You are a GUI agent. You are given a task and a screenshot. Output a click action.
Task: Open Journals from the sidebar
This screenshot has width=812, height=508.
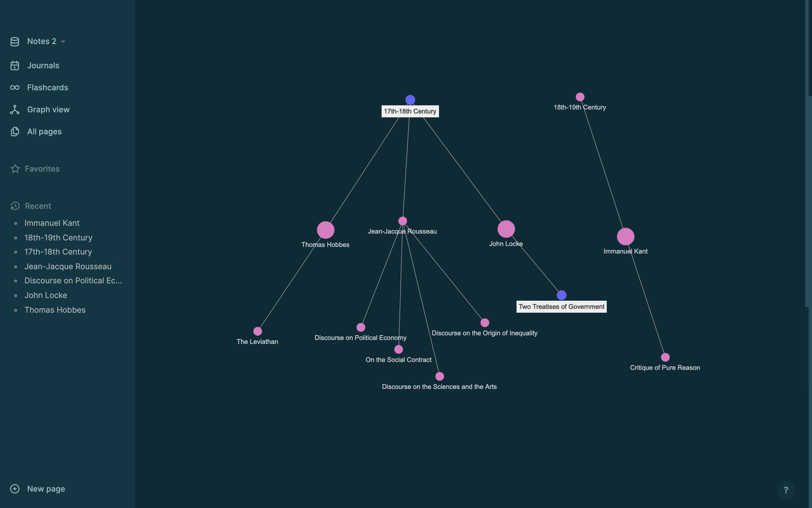click(43, 65)
